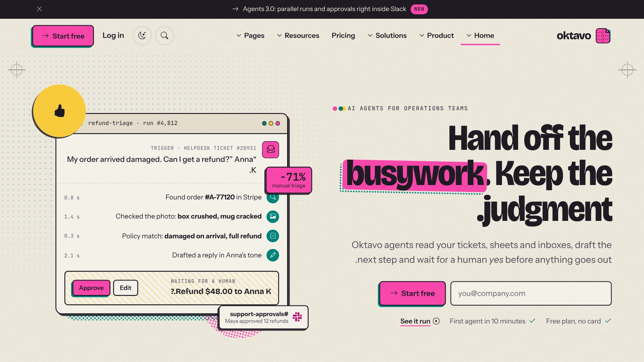Click the Slack logo in support-approvals card
The width and height of the screenshot is (644, 362).
tap(297, 317)
